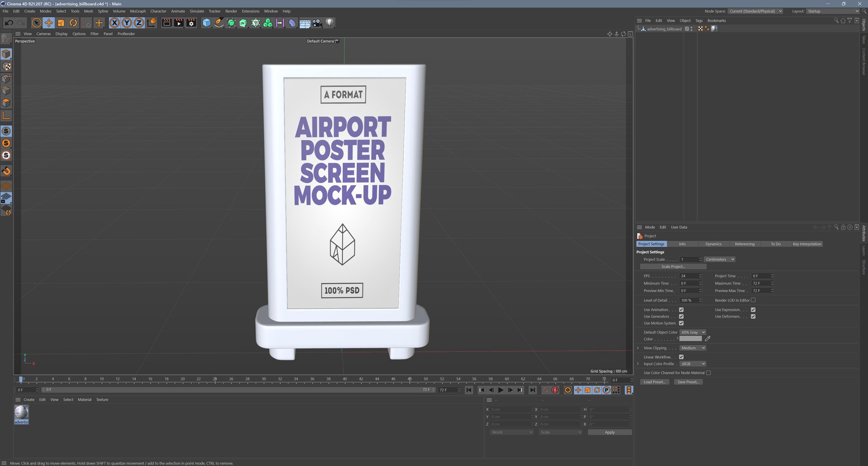This screenshot has height=466, width=868.
Task: Click the timeline preview range bar
Action: pos(238,390)
